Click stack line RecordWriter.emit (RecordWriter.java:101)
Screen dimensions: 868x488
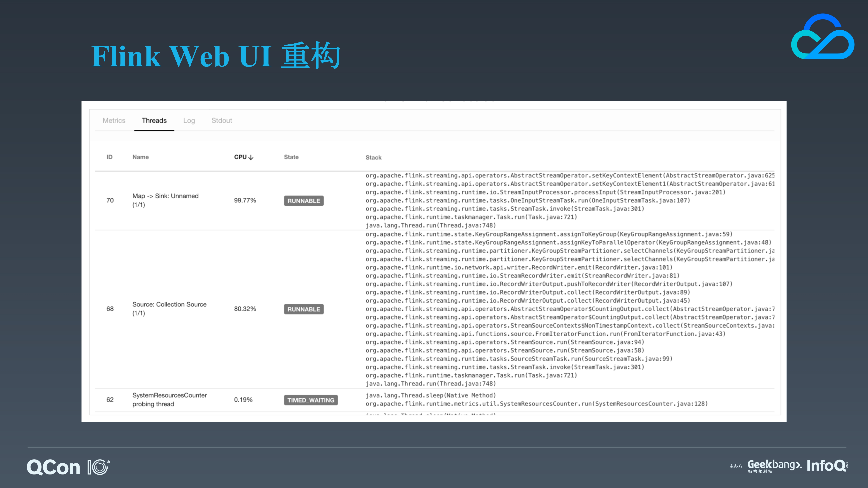[519, 267]
